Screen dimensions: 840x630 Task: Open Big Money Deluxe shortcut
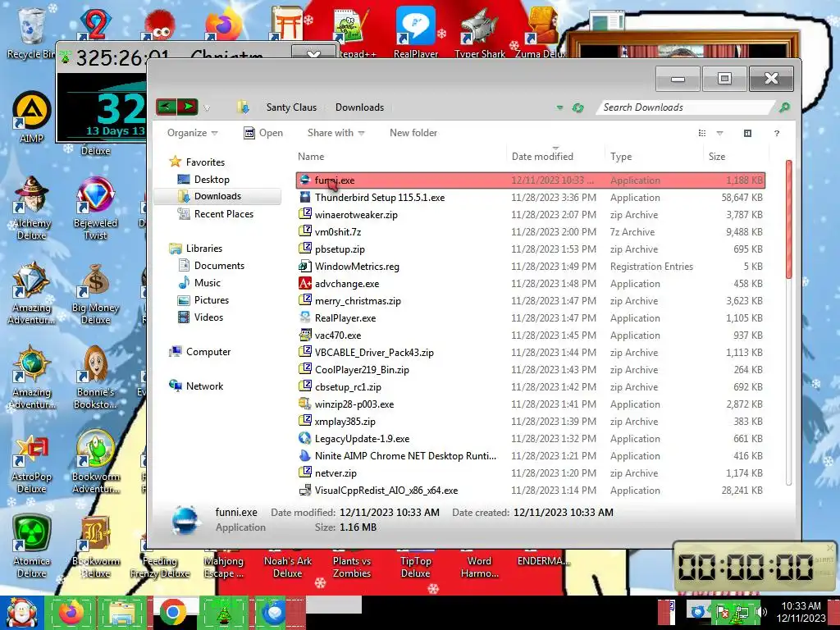tap(95, 293)
